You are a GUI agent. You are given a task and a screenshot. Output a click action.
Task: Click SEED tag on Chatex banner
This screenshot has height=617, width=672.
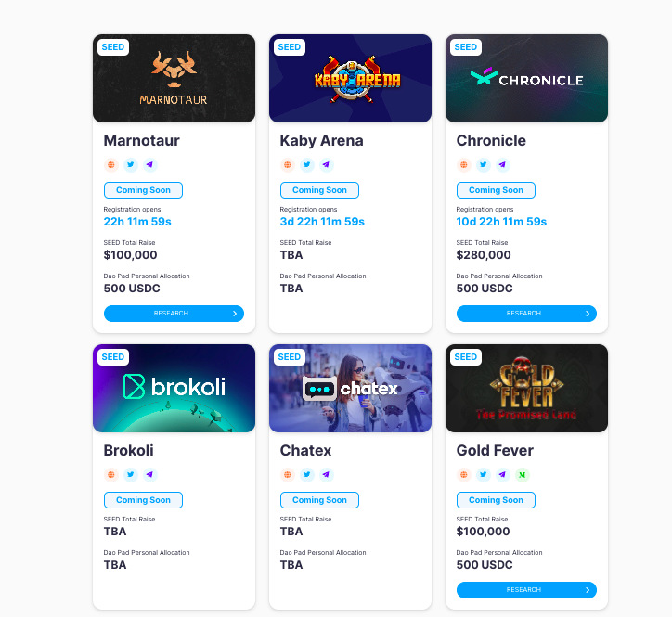[290, 357]
